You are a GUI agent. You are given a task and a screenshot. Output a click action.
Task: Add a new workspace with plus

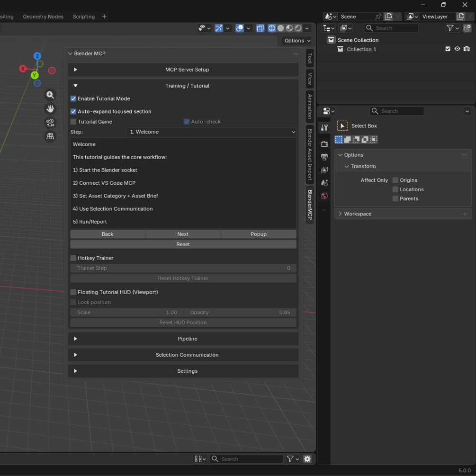pos(104,17)
